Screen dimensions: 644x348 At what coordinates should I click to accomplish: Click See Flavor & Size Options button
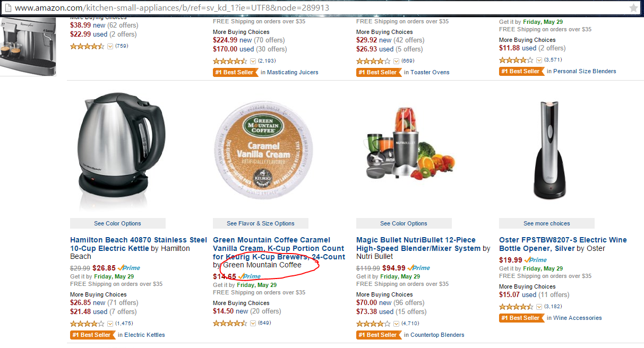pyautogui.click(x=260, y=223)
